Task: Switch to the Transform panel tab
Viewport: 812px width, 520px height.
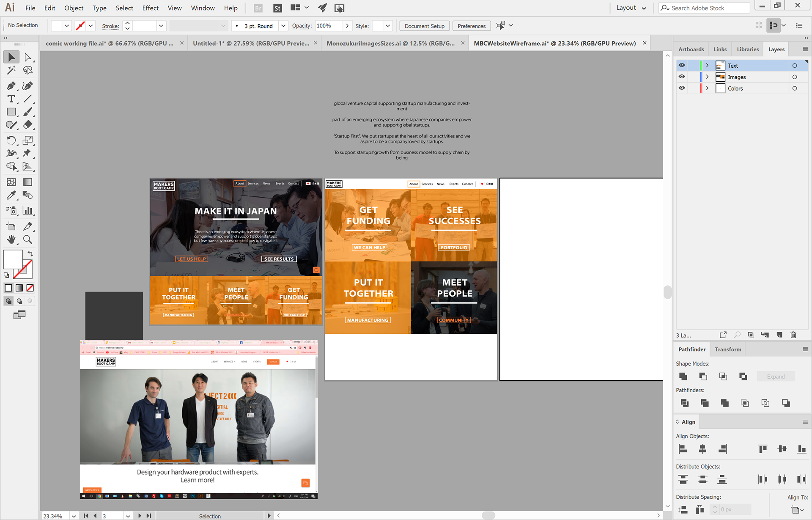Action: pyautogui.click(x=728, y=349)
